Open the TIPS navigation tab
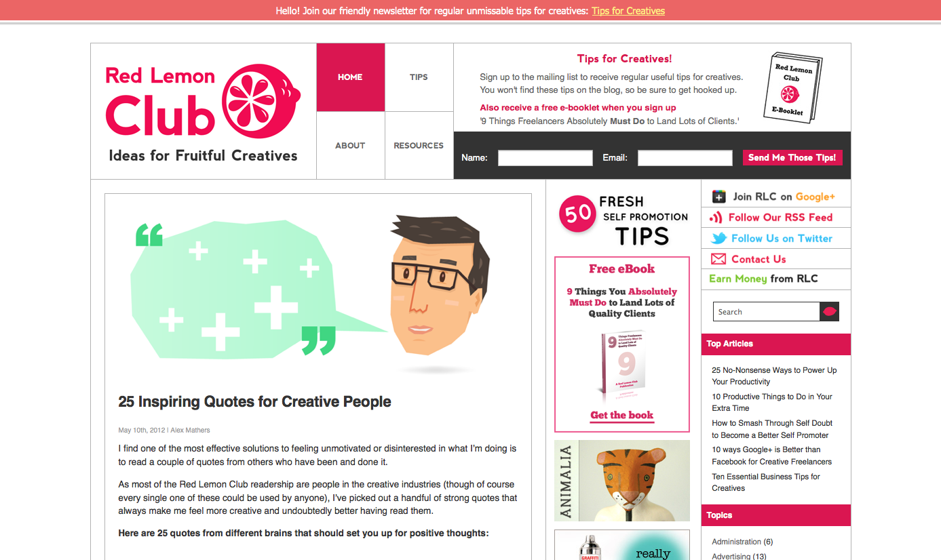The image size is (941, 560). pyautogui.click(x=419, y=77)
